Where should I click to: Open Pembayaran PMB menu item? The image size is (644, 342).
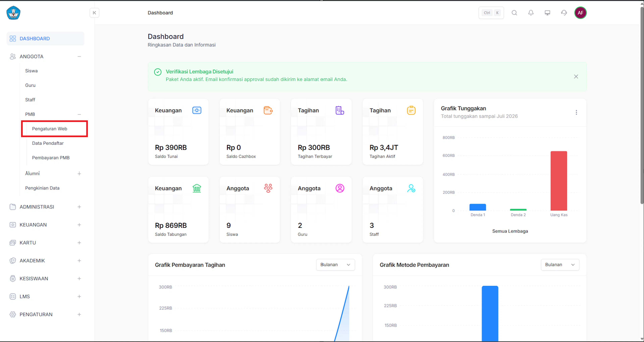tap(51, 158)
